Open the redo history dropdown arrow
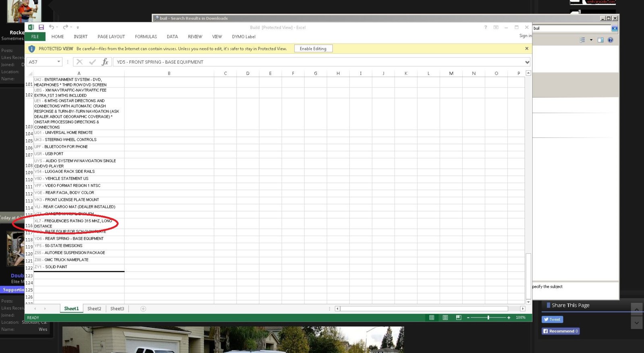This screenshot has width=644, height=353. coord(71,27)
